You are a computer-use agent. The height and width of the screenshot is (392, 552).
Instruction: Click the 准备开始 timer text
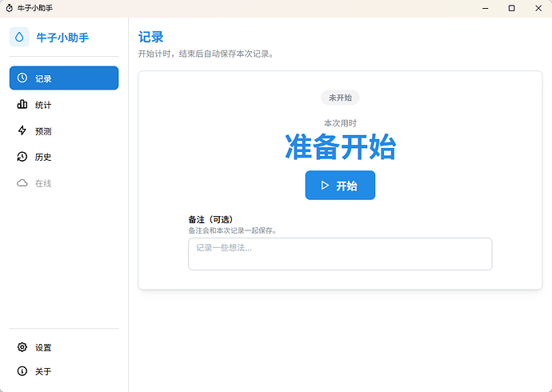tap(341, 146)
